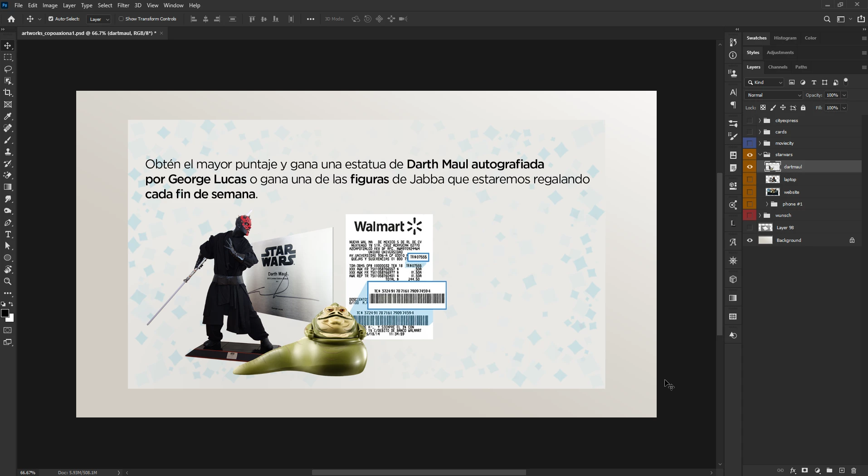
Task: Add a layer mask
Action: click(x=805, y=471)
